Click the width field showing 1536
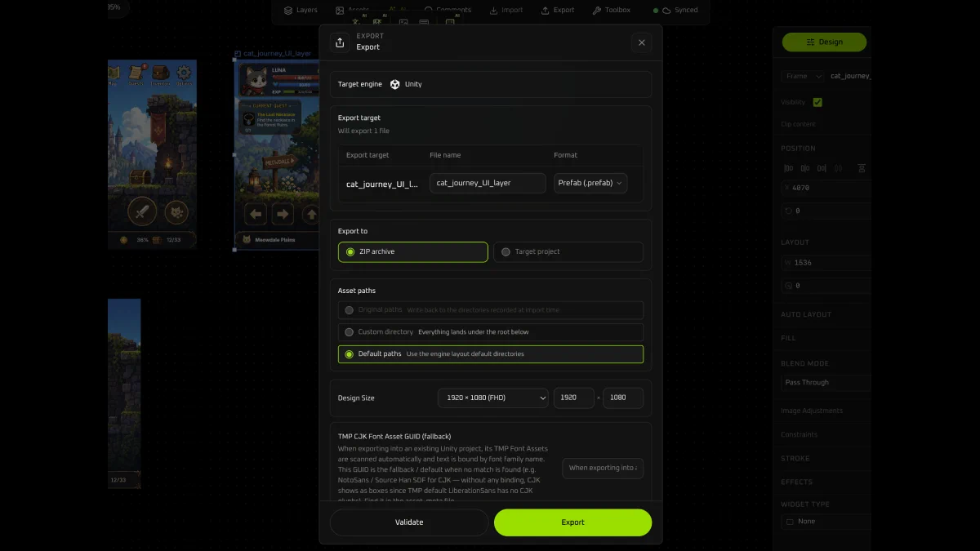This screenshot has height=551, width=980. click(826, 263)
